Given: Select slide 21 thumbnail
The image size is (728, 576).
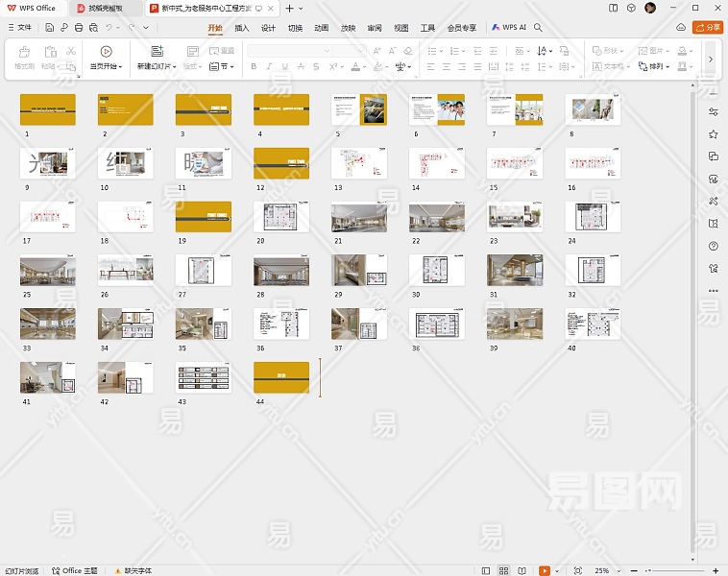Looking at the screenshot, I should [359, 218].
